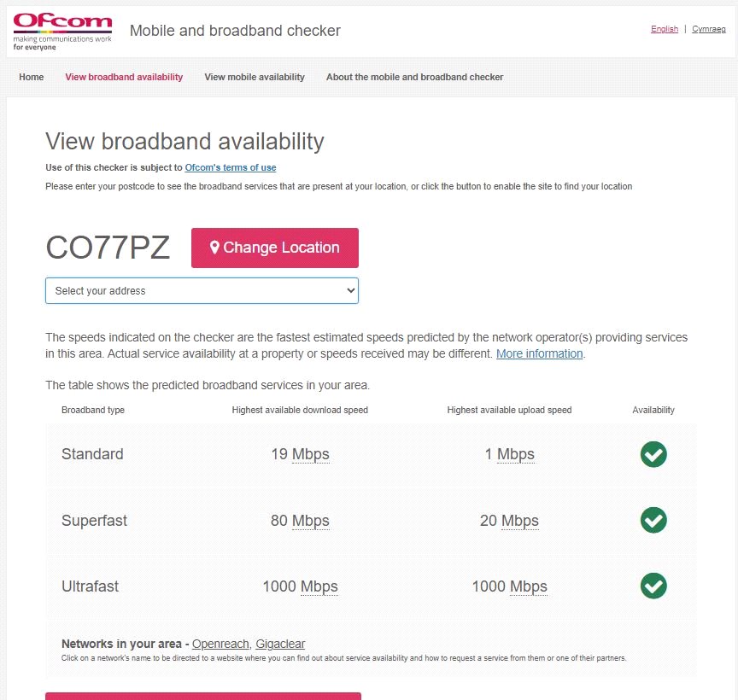Follow the More information link
Screen dimensions: 738x700
pos(539,353)
